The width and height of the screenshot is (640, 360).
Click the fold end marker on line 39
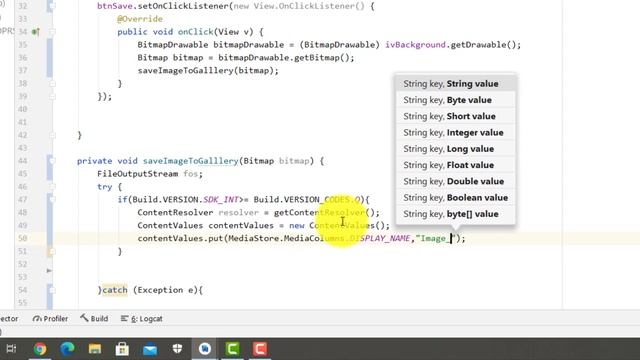[52, 96]
